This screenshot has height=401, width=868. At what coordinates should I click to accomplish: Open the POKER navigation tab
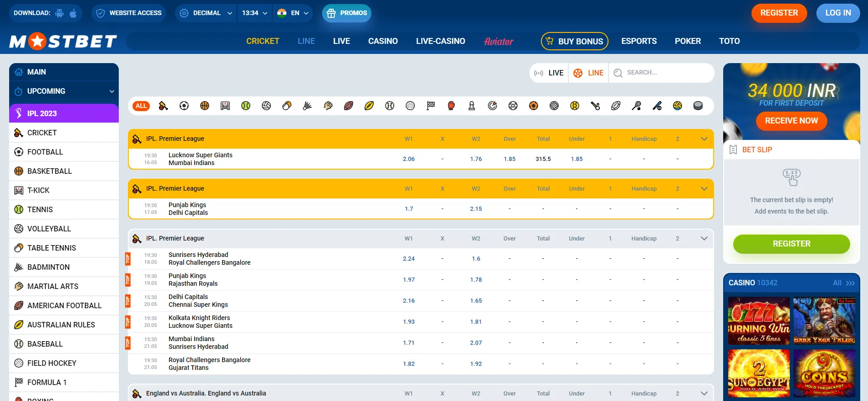[688, 41]
